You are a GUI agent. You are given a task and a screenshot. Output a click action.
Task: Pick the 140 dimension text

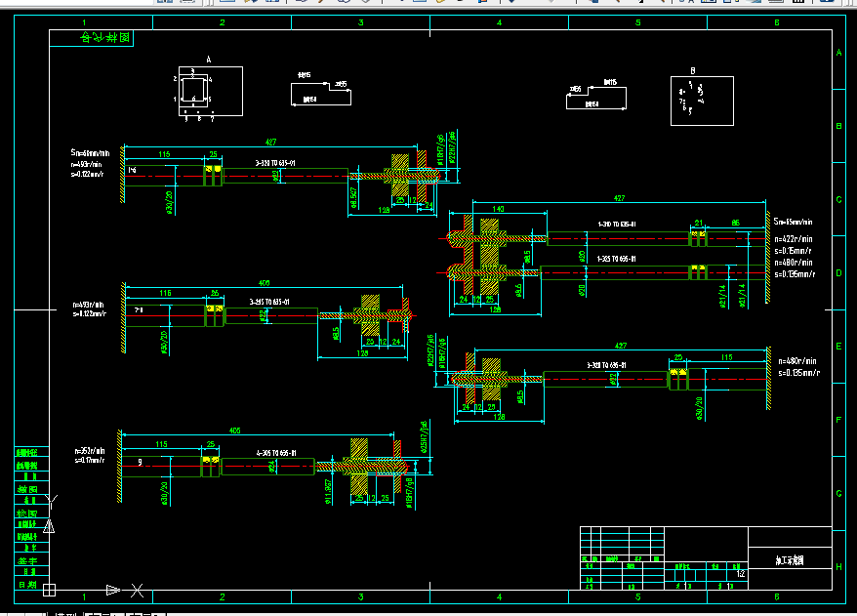498,209
